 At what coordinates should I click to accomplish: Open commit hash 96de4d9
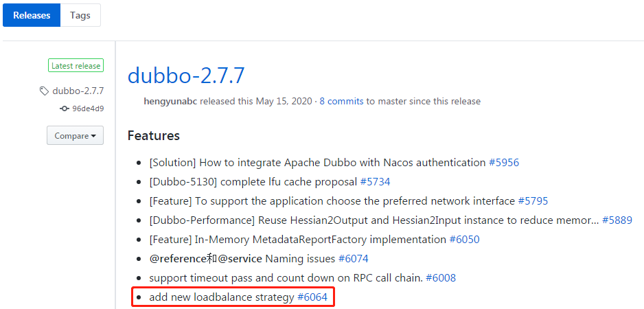point(88,109)
